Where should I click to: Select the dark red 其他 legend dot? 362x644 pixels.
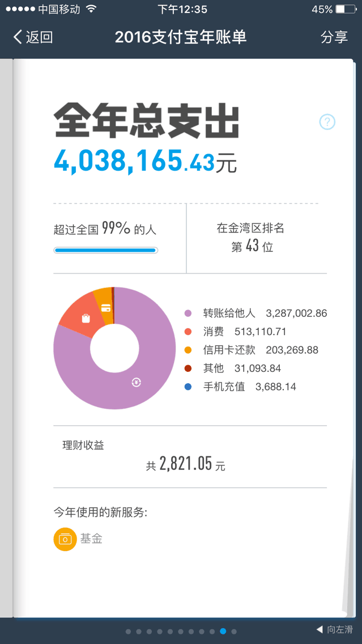pyautogui.click(x=188, y=368)
